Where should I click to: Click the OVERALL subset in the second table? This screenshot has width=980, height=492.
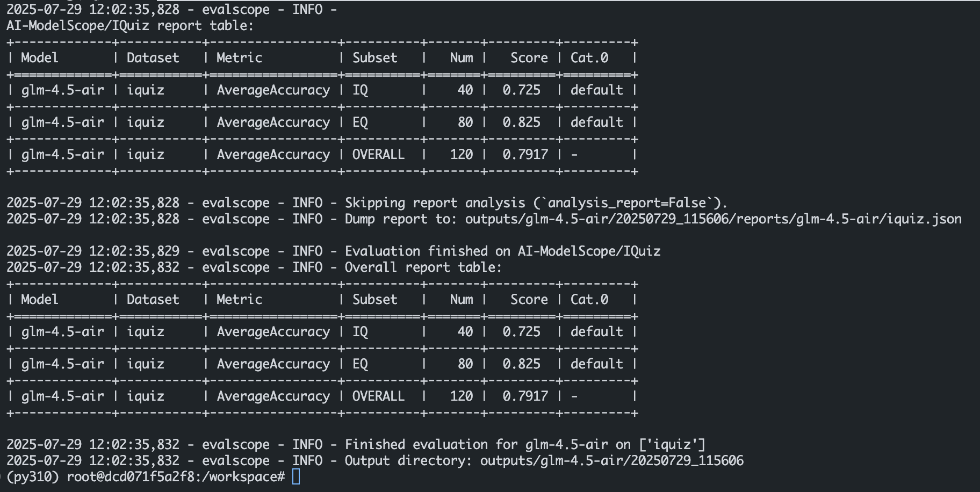(x=378, y=396)
